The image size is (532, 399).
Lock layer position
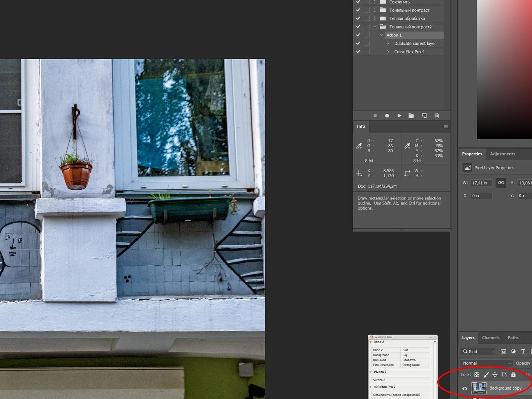[495, 374]
